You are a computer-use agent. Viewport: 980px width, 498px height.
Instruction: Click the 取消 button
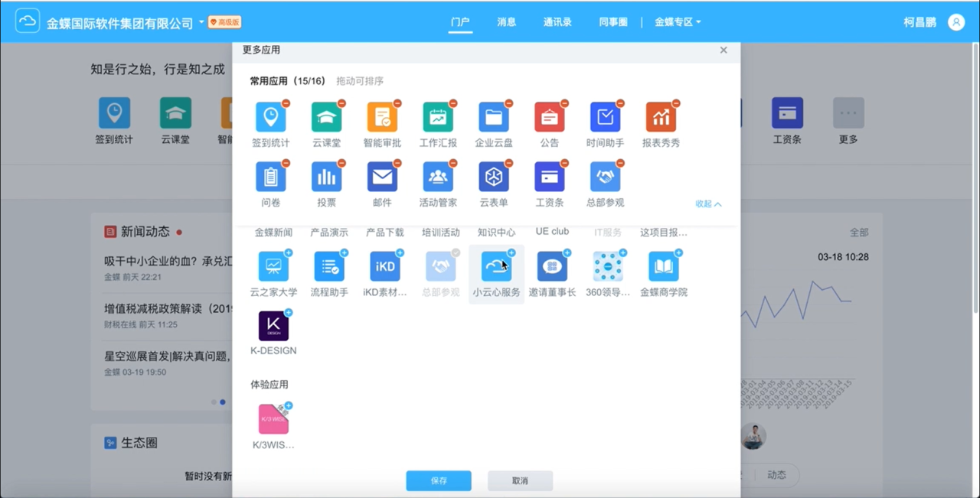520,481
